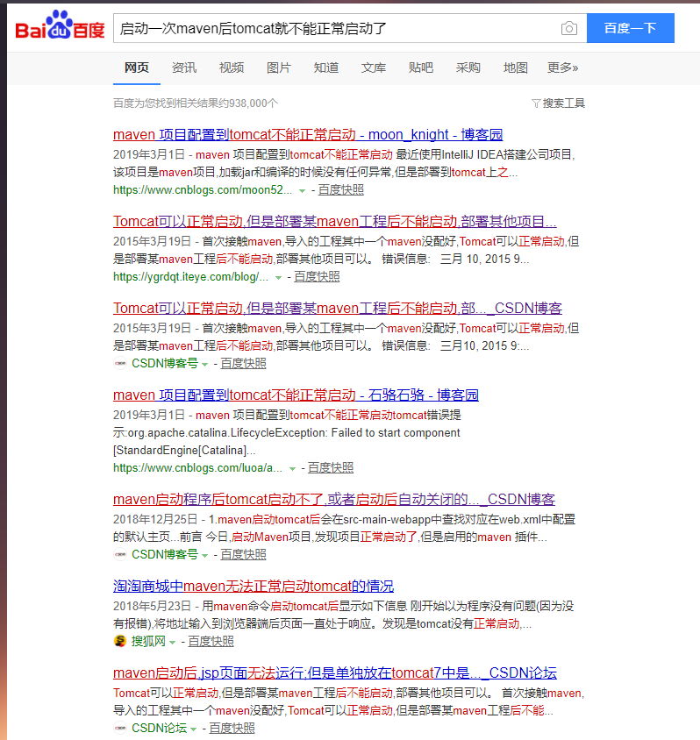This screenshot has height=740, width=700.
Task: Open 百度快照 for 2018年12月25日 CSDN result
Action: tap(243, 555)
